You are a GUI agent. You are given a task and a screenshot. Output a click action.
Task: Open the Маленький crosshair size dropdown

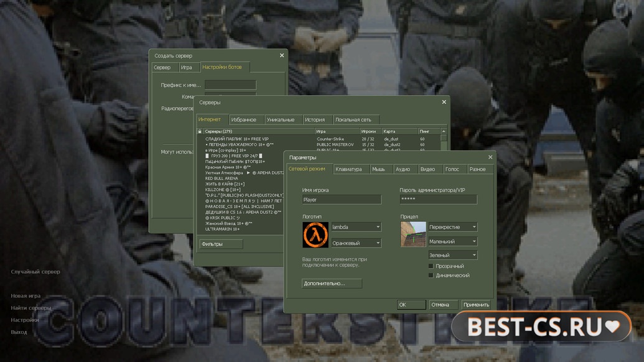tap(452, 241)
